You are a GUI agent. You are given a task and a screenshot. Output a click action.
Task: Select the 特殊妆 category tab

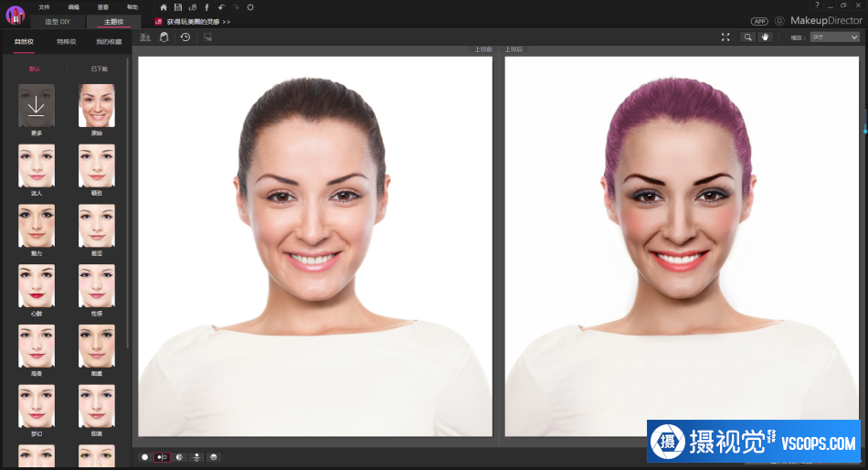click(67, 41)
